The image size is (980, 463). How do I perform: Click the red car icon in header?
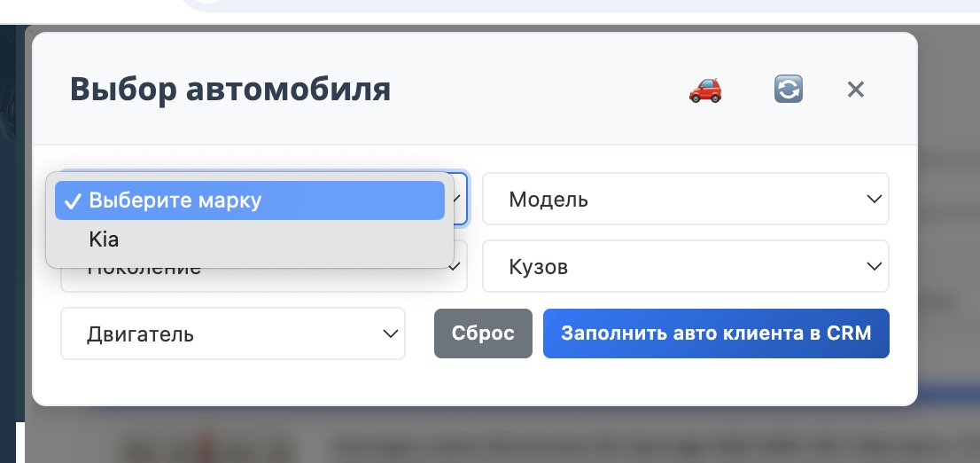point(705,90)
